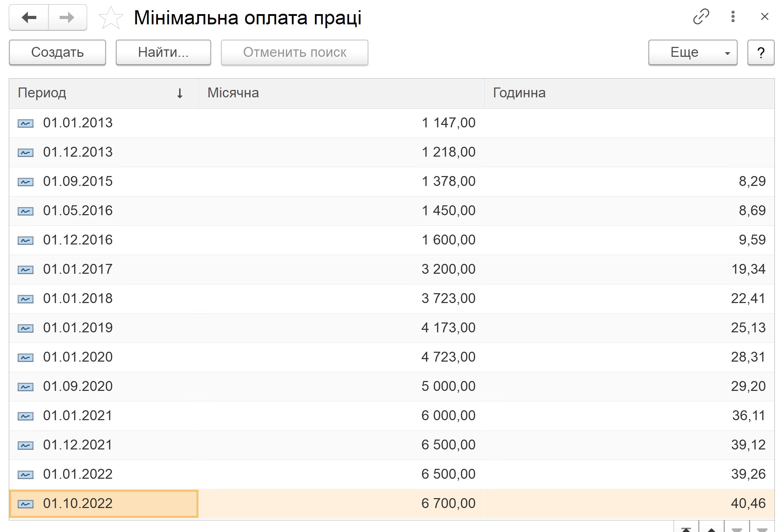Select the row dated 01.01.2017
This screenshot has width=784, height=532.
[x=392, y=270]
